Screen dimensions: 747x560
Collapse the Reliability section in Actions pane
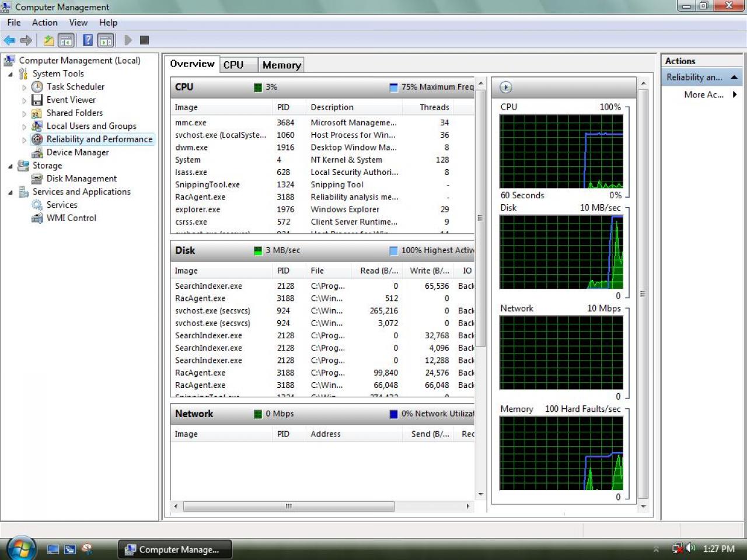coord(734,77)
